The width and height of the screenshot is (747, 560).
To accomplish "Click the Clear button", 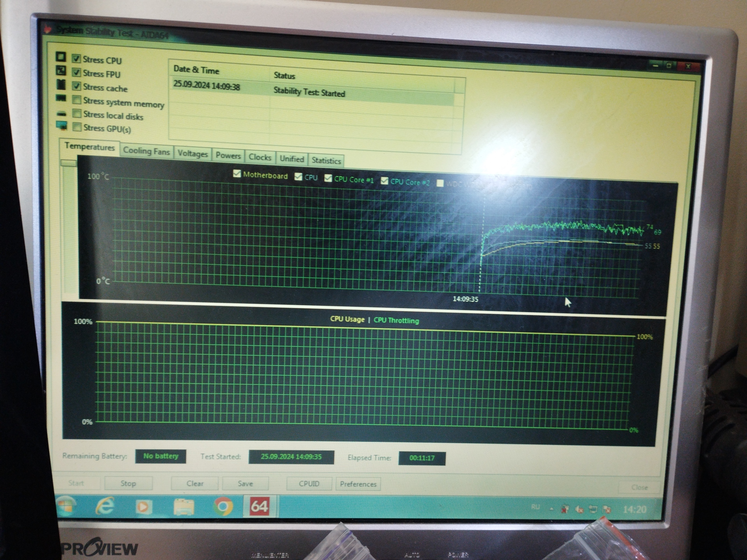I will pos(195,483).
